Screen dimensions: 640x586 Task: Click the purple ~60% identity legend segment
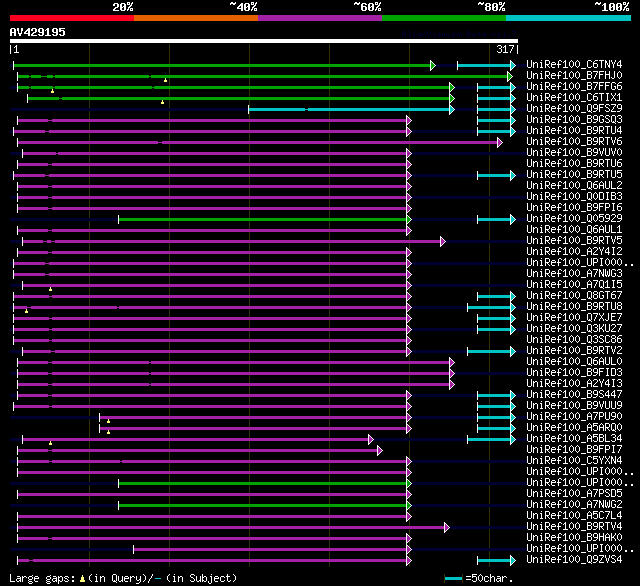click(x=320, y=18)
